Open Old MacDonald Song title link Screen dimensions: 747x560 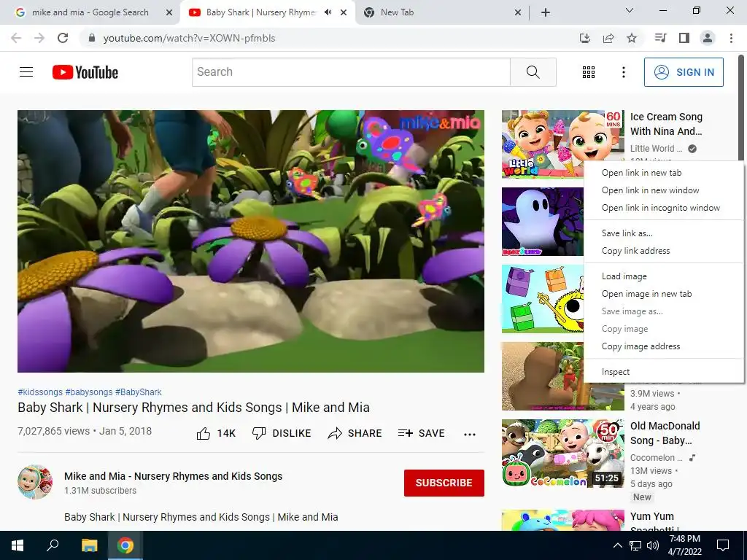tap(665, 433)
